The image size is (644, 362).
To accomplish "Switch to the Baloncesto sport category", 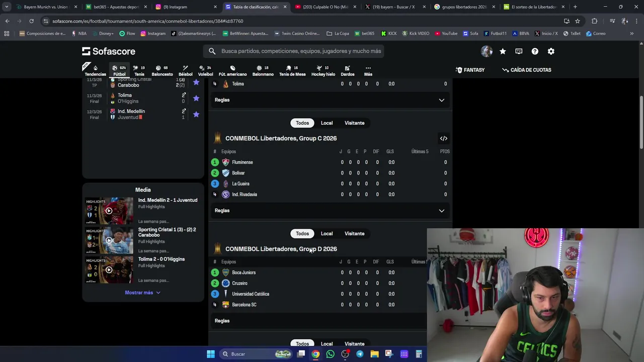I will (x=162, y=70).
